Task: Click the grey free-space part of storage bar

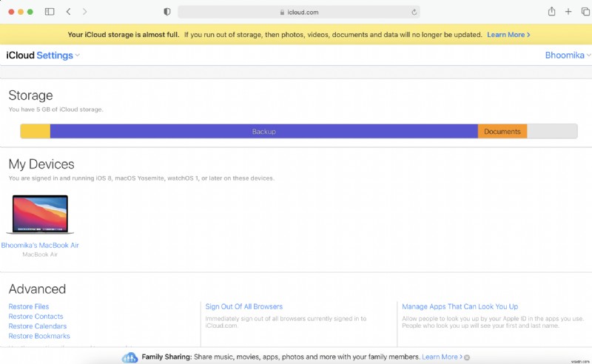Action: point(552,132)
